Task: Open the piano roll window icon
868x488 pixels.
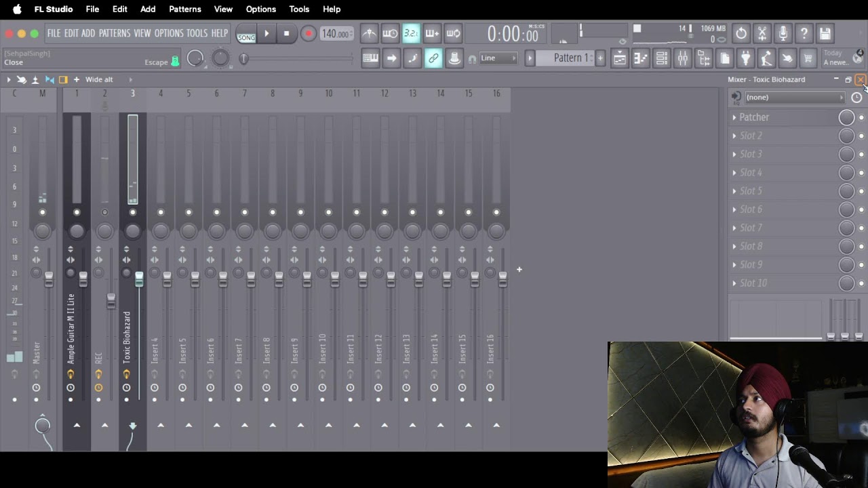Action: [640, 58]
